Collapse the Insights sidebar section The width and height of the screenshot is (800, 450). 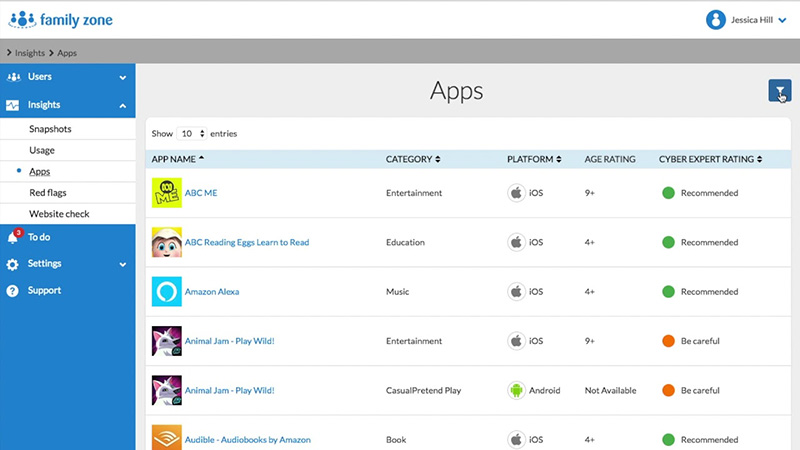pyautogui.click(x=122, y=105)
